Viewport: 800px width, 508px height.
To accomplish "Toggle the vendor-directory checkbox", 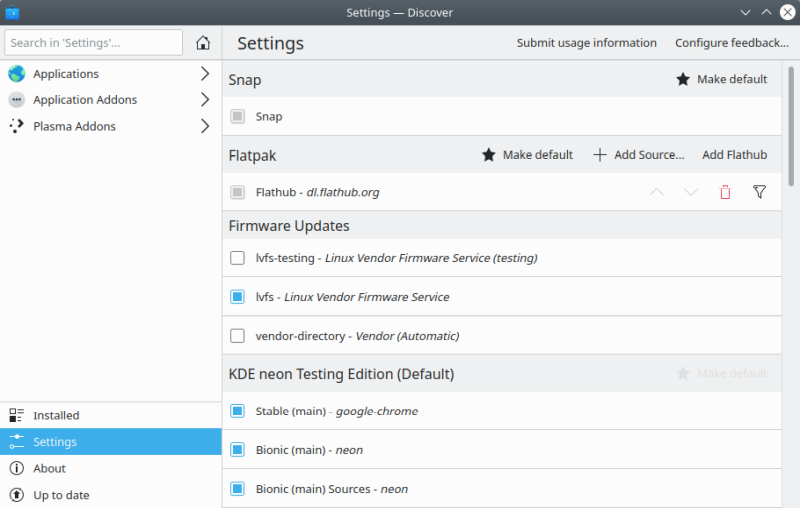I will (x=237, y=336).
